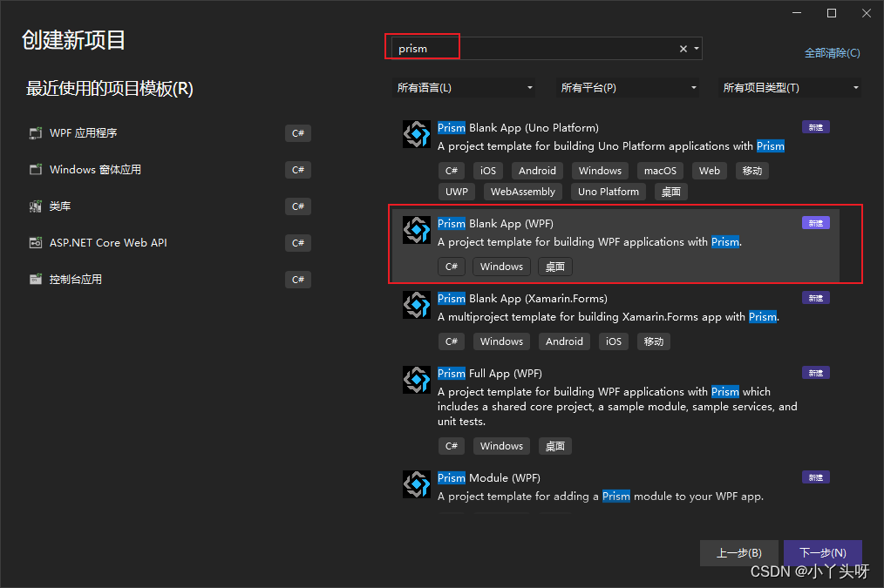Clear the search box with the X icon

[x=683, y=49]
